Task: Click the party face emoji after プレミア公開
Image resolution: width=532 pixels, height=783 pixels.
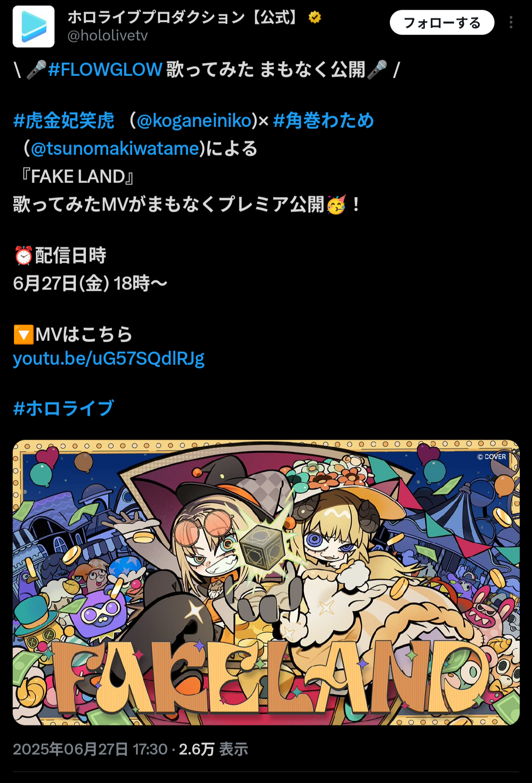Action: (336, 204)
